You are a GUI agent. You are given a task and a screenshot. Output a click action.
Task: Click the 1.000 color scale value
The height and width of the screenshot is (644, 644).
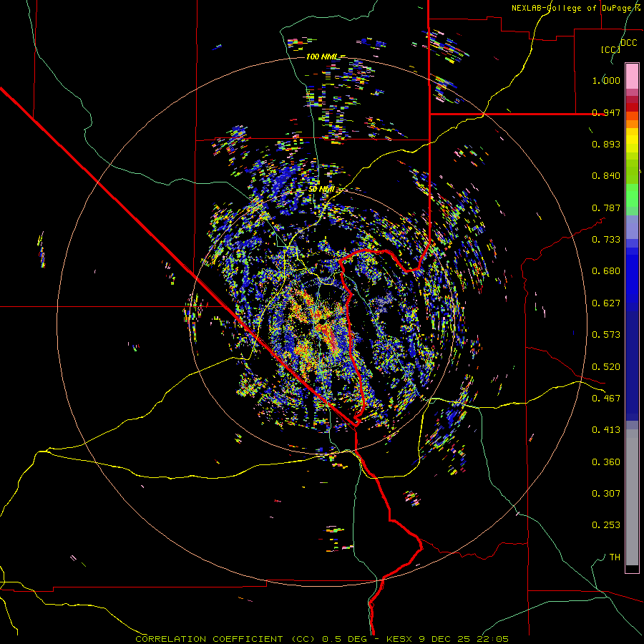(606, 80)
